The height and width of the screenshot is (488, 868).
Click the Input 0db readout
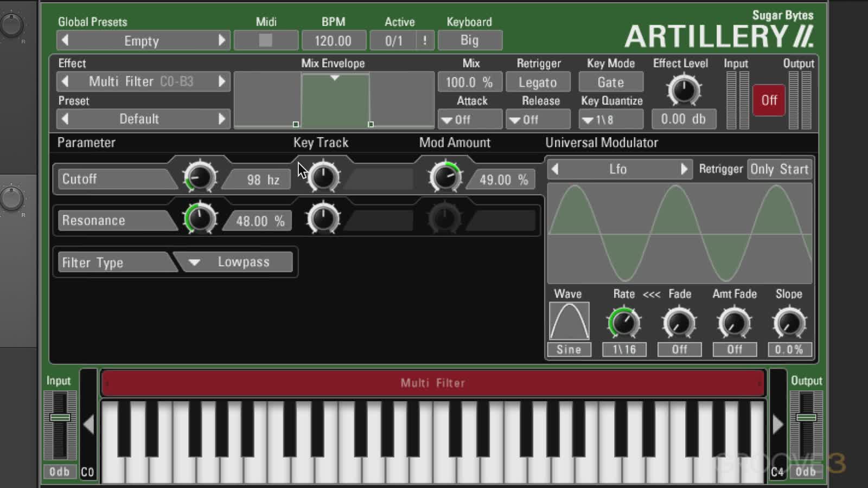coord(60,472)
